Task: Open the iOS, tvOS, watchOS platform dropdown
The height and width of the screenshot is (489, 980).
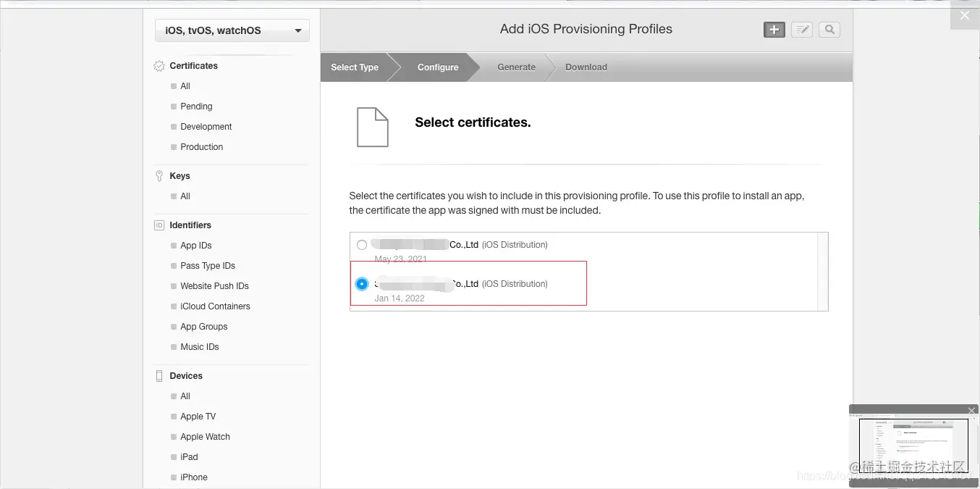Action: click(232, 30)
